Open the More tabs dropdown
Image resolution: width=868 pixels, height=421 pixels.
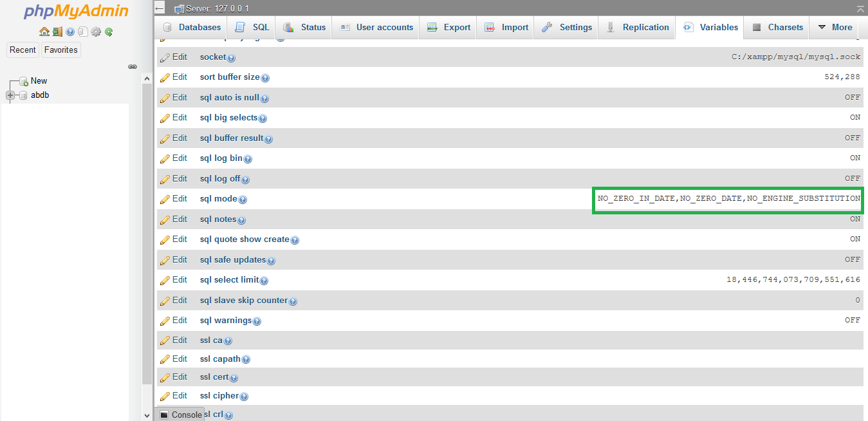[x=835, y=27]
